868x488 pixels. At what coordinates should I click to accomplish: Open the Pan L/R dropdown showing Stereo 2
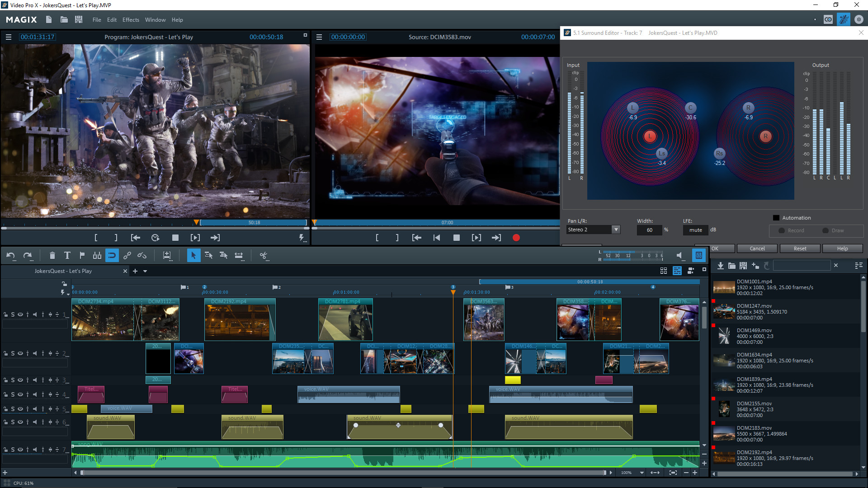tap(616, 230)
